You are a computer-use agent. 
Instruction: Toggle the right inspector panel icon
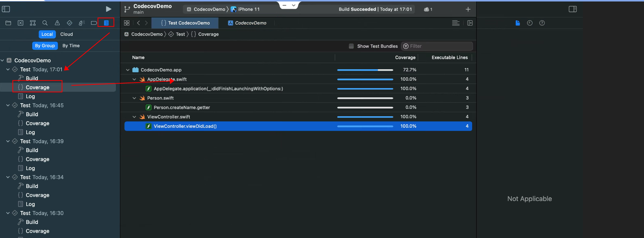click(573, 9)
